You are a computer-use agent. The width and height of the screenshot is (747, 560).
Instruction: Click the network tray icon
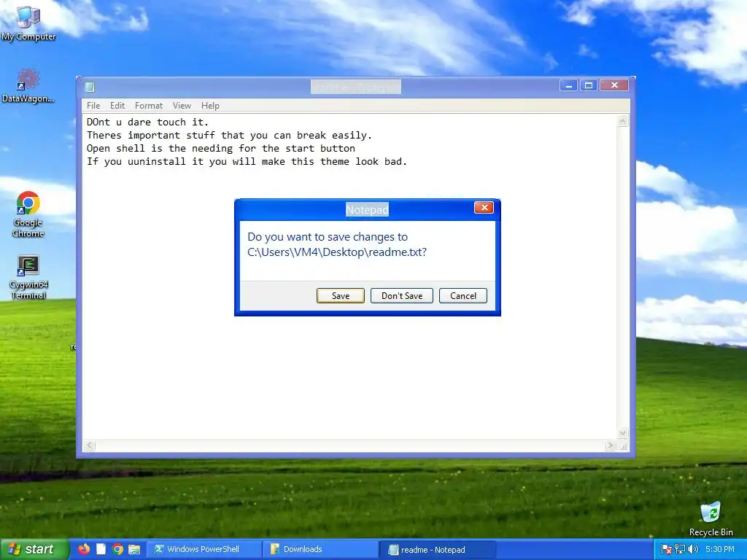(x=680, y=549)
